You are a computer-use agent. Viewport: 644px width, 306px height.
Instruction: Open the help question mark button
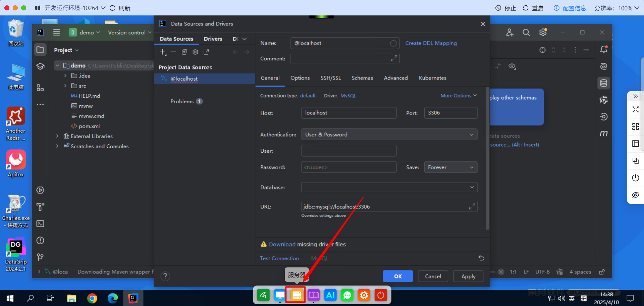pos(165,276)
